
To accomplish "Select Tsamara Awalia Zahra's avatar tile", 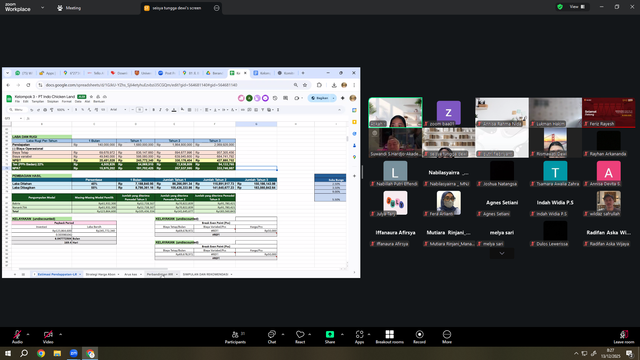I will 555,172.
